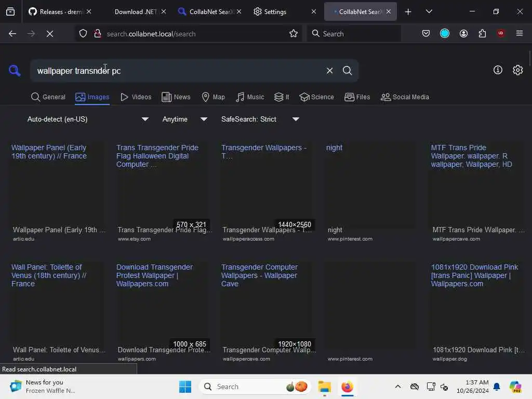
Task: Select the Science search category
Action: [317, 97]
